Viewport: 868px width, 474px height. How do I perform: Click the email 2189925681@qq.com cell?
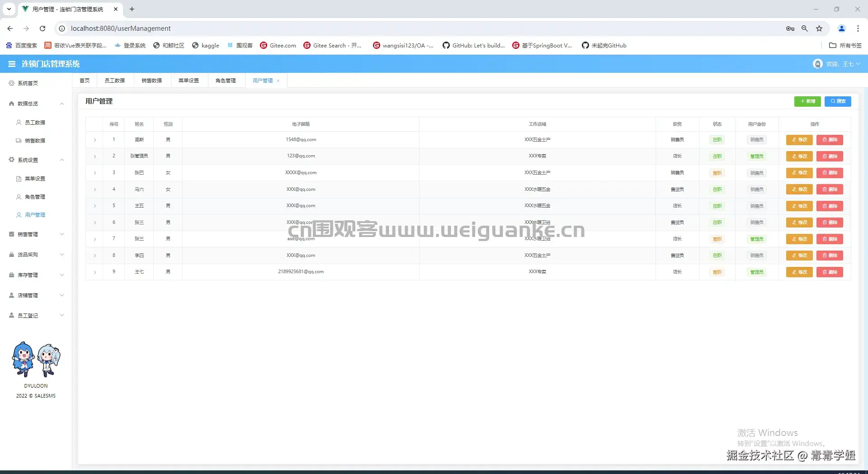(301, 272)
